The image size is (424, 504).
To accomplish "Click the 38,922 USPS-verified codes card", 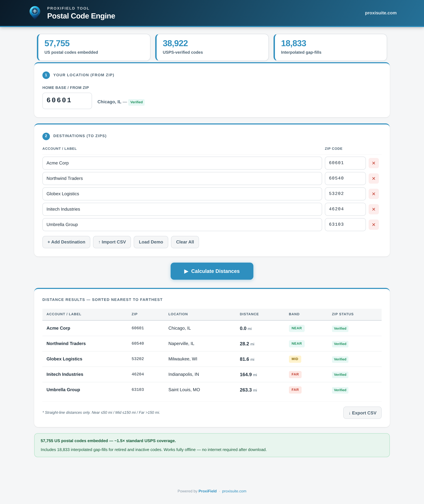I will coord(212,47).
